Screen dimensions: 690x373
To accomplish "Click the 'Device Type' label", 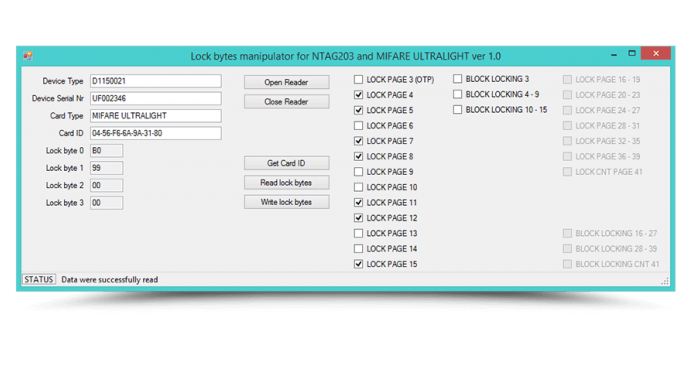I will click(x=62, y=81).
